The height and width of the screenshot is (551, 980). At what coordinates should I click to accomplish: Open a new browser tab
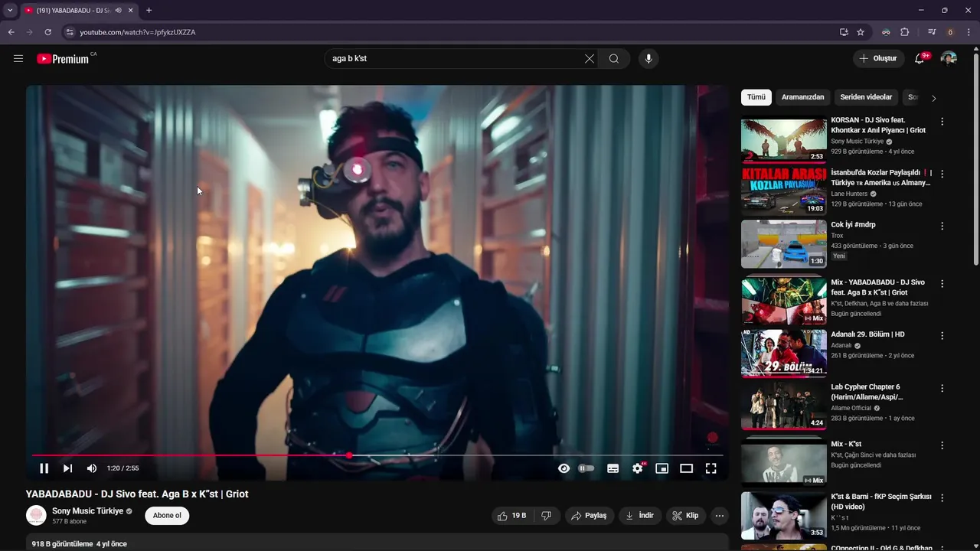149,10
